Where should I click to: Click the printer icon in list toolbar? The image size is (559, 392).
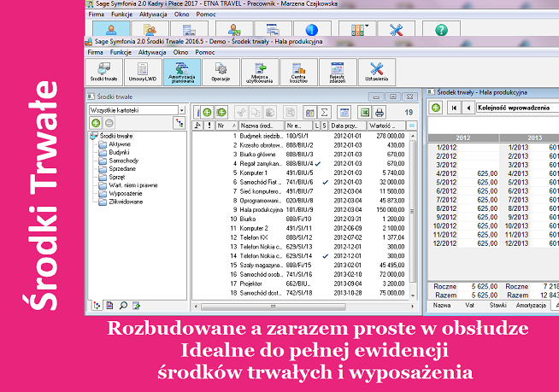point(380,113)
